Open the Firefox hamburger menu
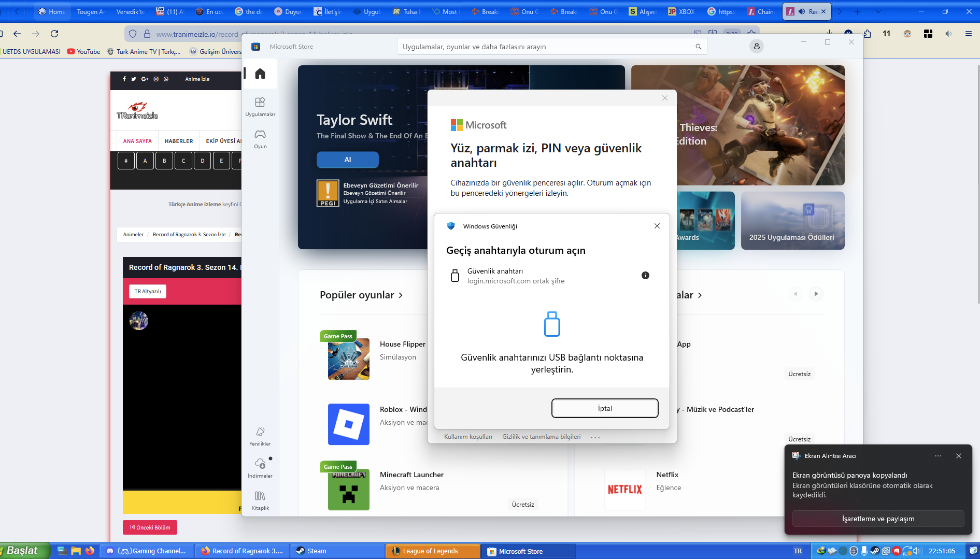Viewport: 980px width, 559px height. point(968,34)
